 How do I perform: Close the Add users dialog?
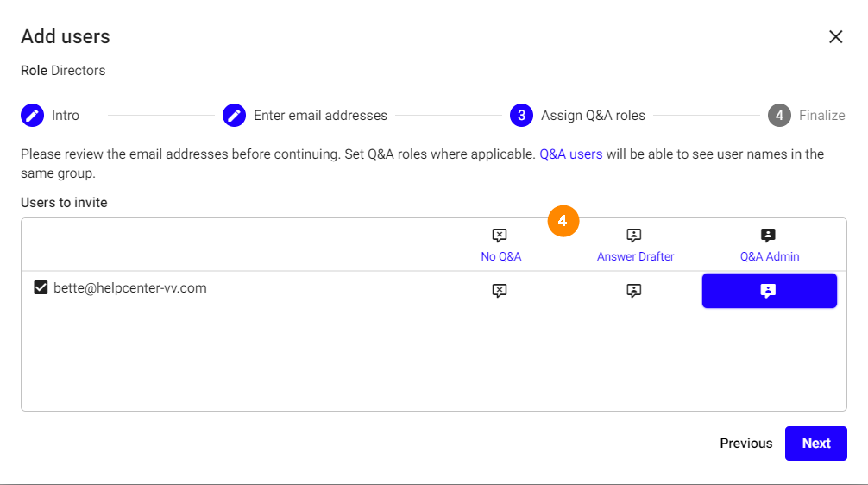pyautogui.click(x=835, y=36)
